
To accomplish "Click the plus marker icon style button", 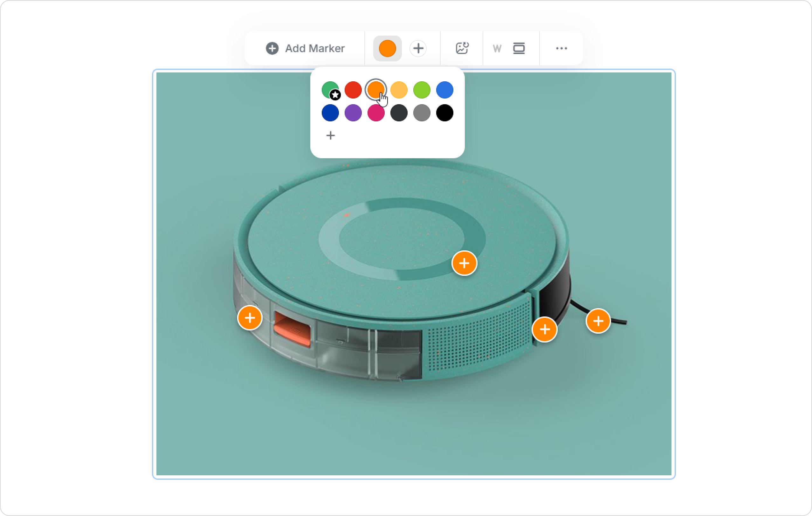I will [x=418, y=48].
